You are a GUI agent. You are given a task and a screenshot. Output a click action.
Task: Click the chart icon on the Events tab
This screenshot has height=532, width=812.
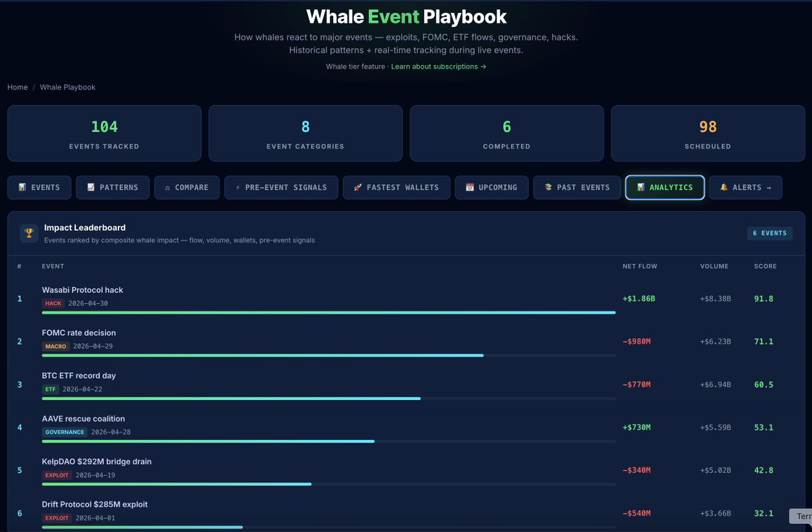tap(22, 187)
